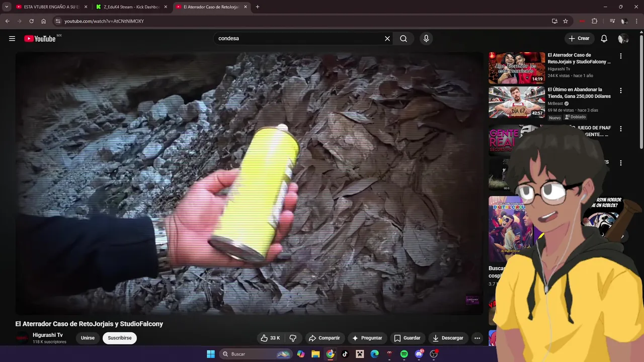The width and height of the screenshot is (644, 362).
Task: Open options for the first recommended video
Action: point(621,56)
